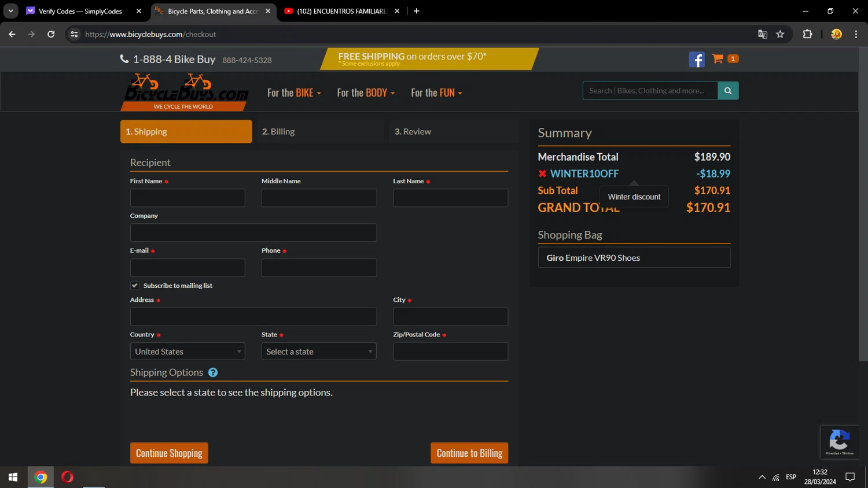The width and height of the screenshot is (868, 488).
Task: Open a new browser tab
Action: tap(417, 11)
